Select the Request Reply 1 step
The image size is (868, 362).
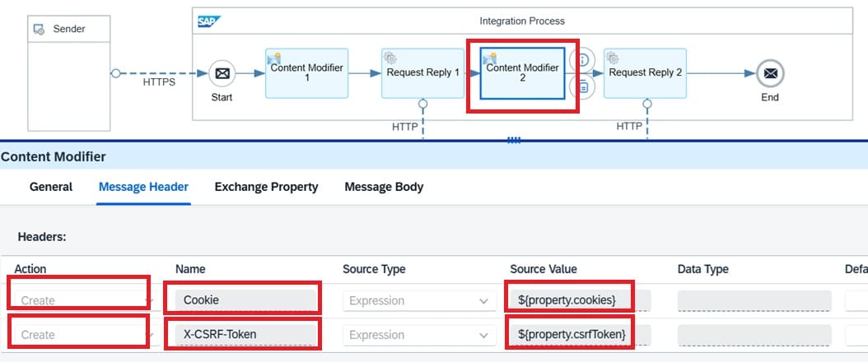(422, 73)
